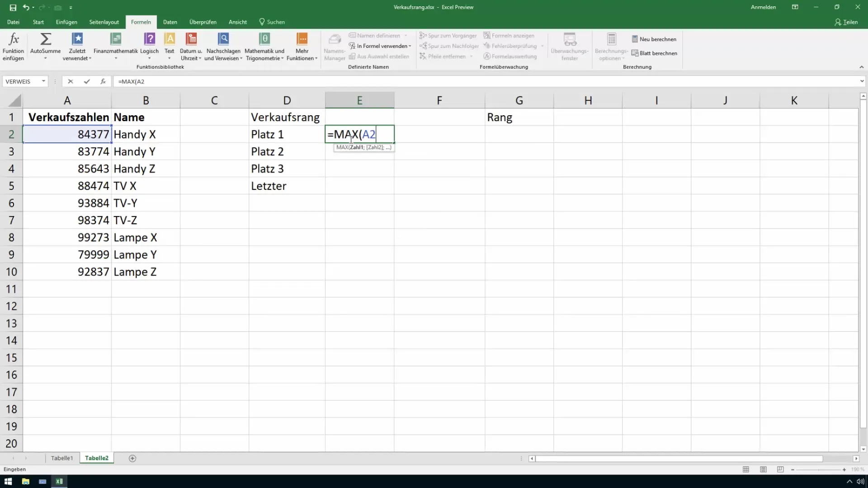868x488 pixels.
Task: Click horizontal scrollbar right arrow
Action: coord(856,459)
